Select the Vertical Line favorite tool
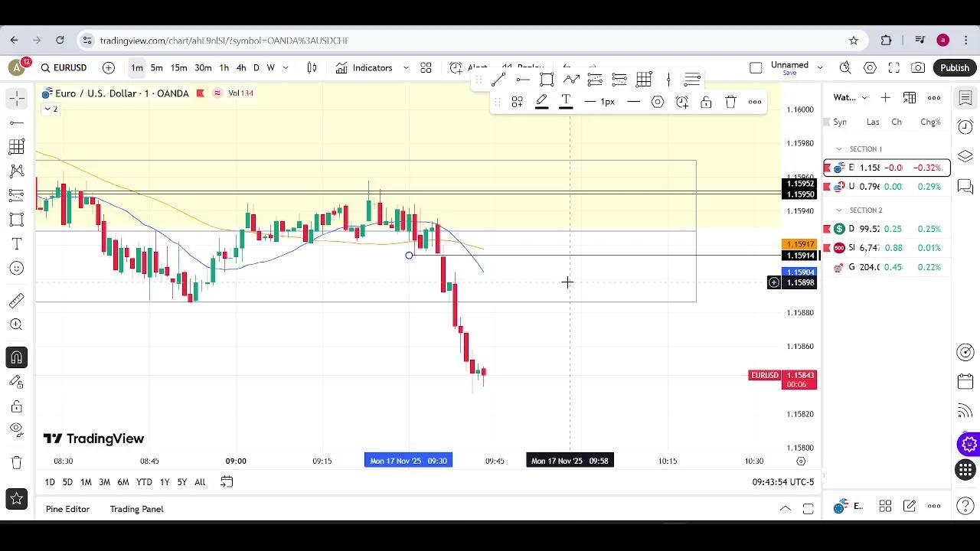Viewport: 980px width, 551px height. (x=668, y=80)
